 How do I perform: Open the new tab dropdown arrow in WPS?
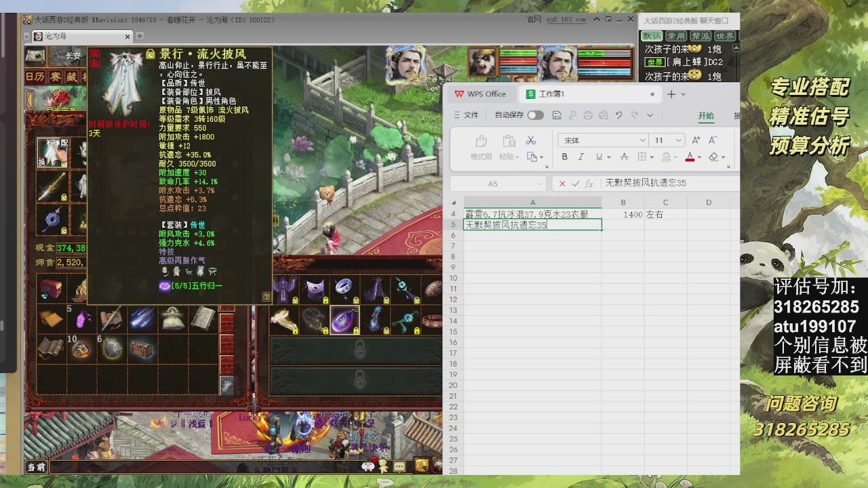click(683, 94)
